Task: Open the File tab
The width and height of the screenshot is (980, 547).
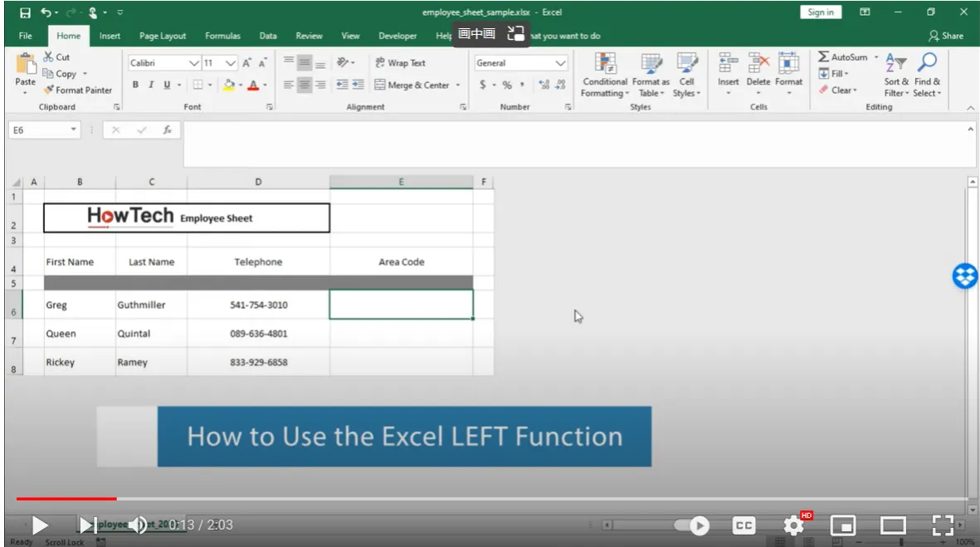Action: tap(26, 36)
